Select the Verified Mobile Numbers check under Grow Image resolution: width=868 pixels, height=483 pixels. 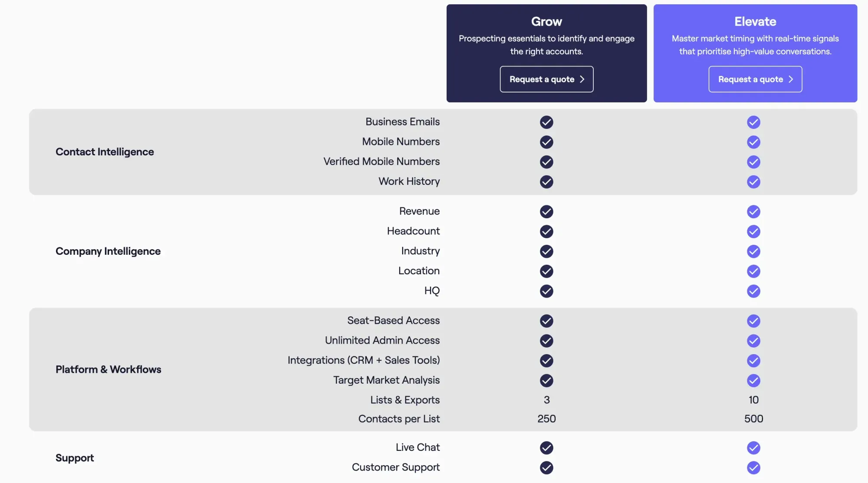[x=546, y=162]
